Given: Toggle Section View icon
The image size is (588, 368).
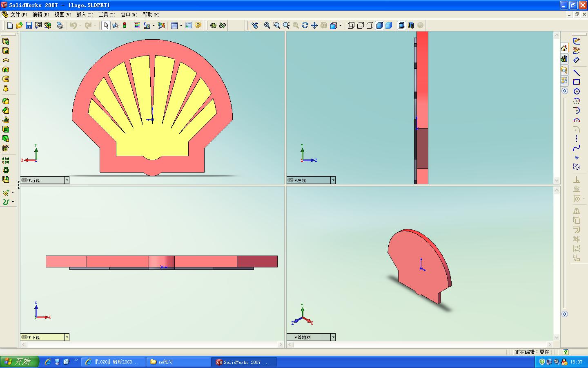Looking at the screenshot, I should 411,25.
